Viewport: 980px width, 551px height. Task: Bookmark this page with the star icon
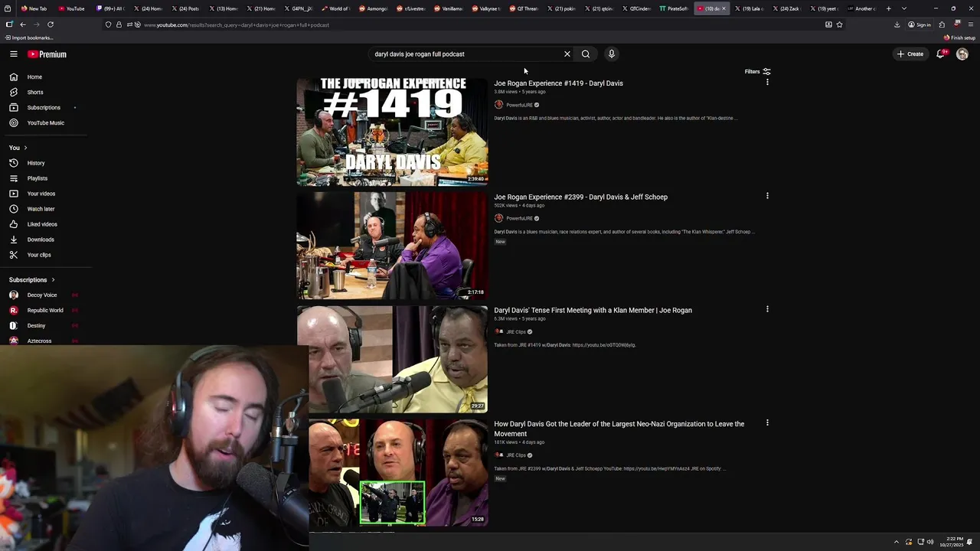839,24
